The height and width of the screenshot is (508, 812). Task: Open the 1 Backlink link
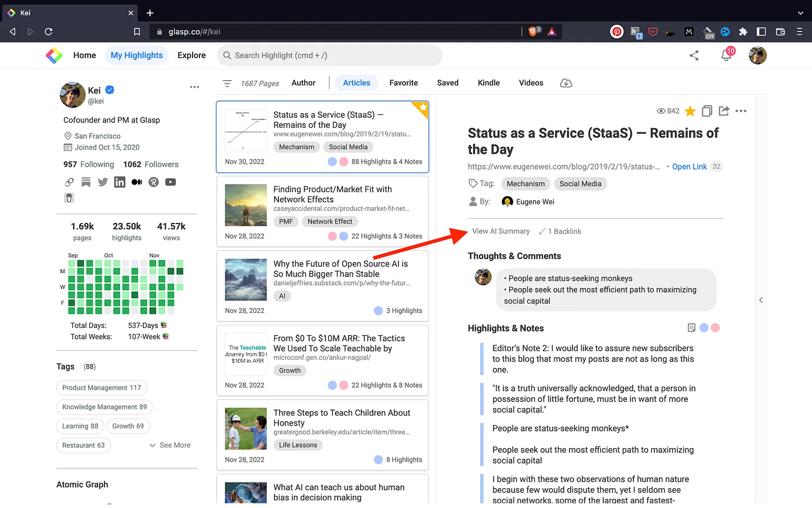point(560,231)
